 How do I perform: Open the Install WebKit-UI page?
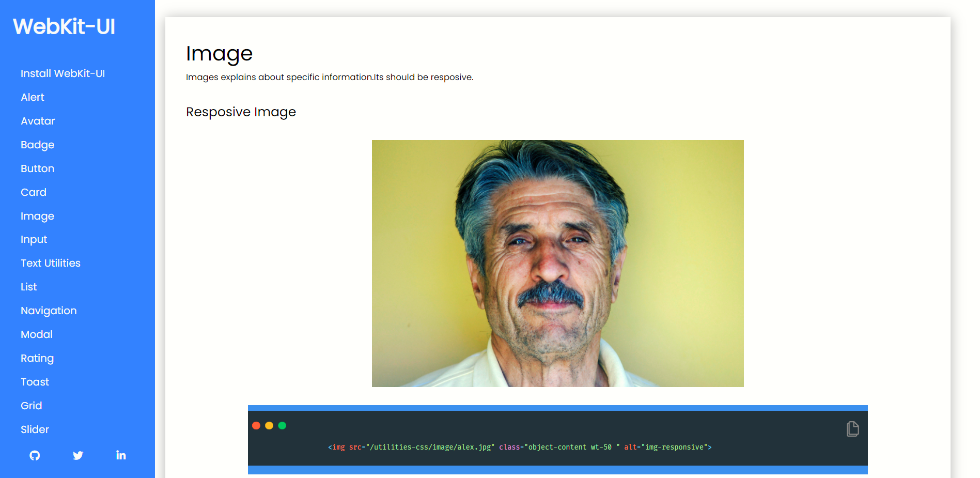(x=63, y=73)
